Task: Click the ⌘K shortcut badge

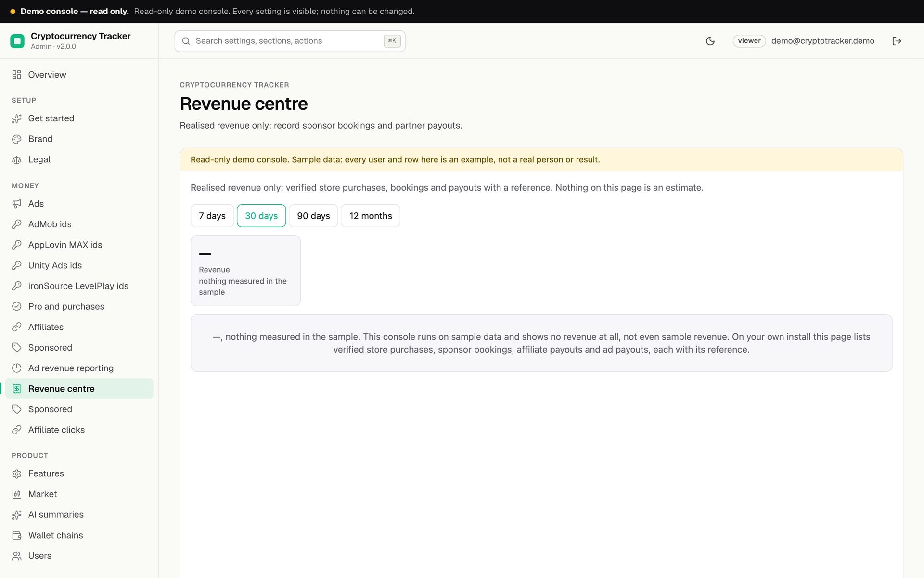Action: click(x=392, y=41)
